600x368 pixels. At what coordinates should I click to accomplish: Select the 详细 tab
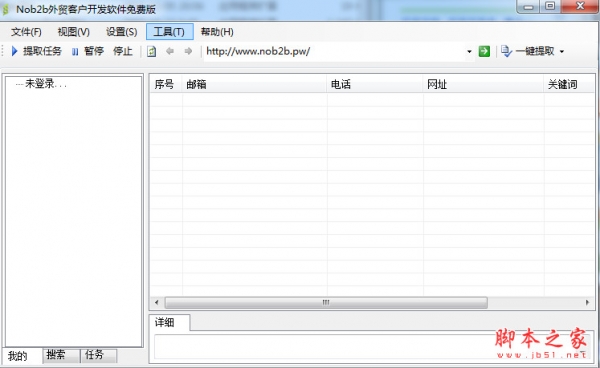[169, 322]
